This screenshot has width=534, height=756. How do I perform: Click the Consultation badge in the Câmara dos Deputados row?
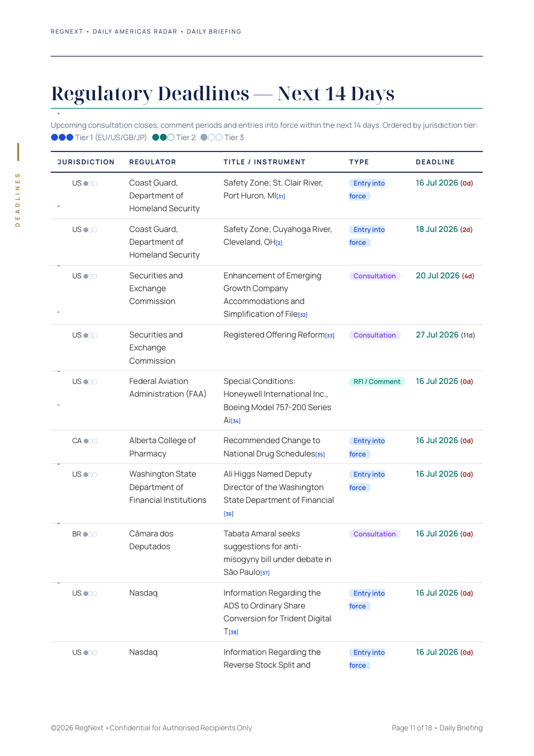[374, 534]
